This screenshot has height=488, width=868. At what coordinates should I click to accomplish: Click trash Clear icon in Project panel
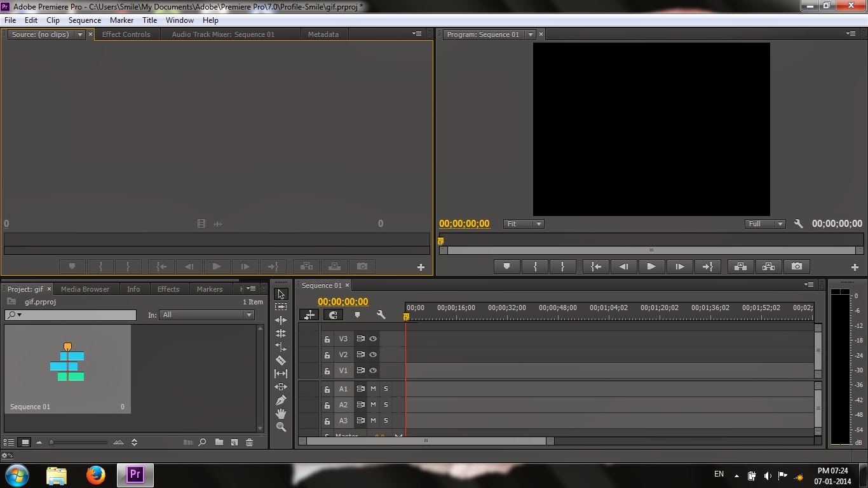tap(249, 442)
